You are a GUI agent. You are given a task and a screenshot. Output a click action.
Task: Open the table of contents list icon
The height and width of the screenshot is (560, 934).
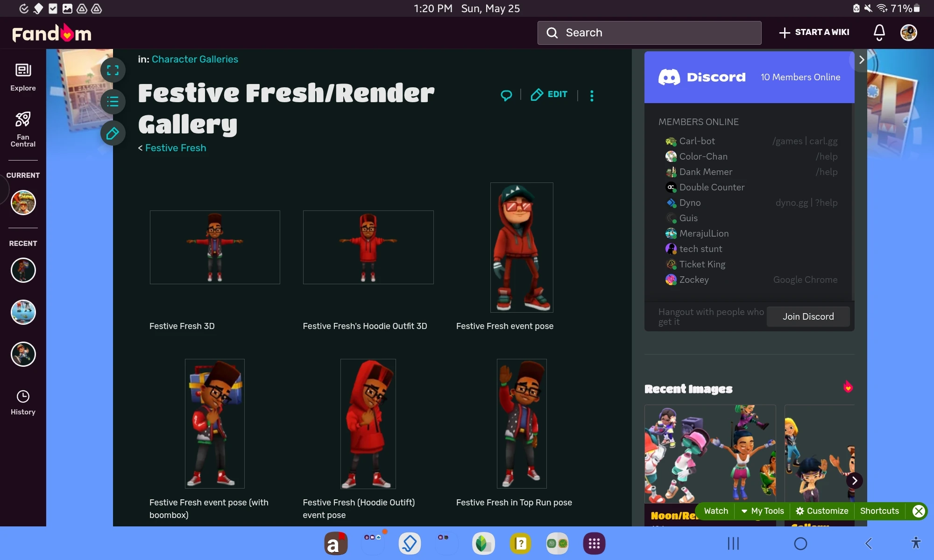click(113, 101)
